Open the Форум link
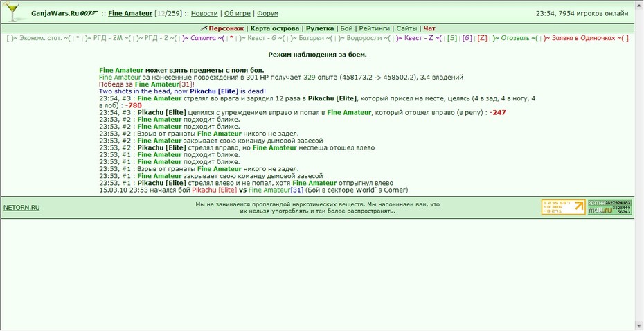The image size is (644, 331). pos(267,13)
